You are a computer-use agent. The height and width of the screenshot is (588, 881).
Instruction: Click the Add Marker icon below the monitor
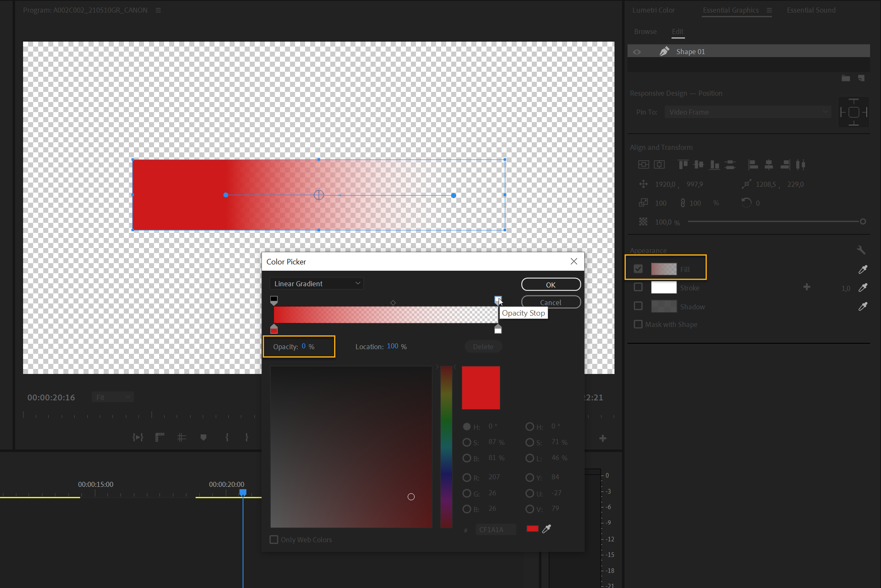[x=204, y=437]
